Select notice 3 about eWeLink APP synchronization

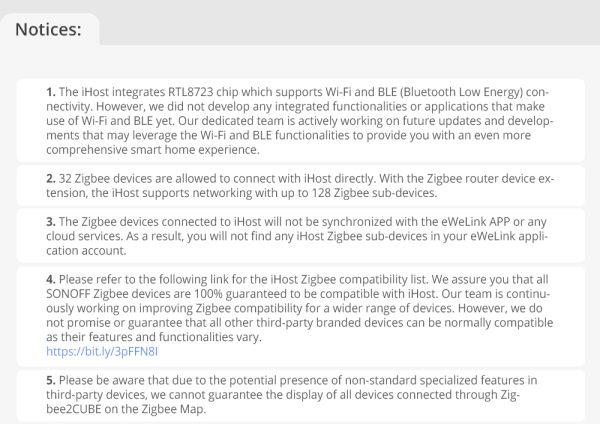click(x=300, y=235)
